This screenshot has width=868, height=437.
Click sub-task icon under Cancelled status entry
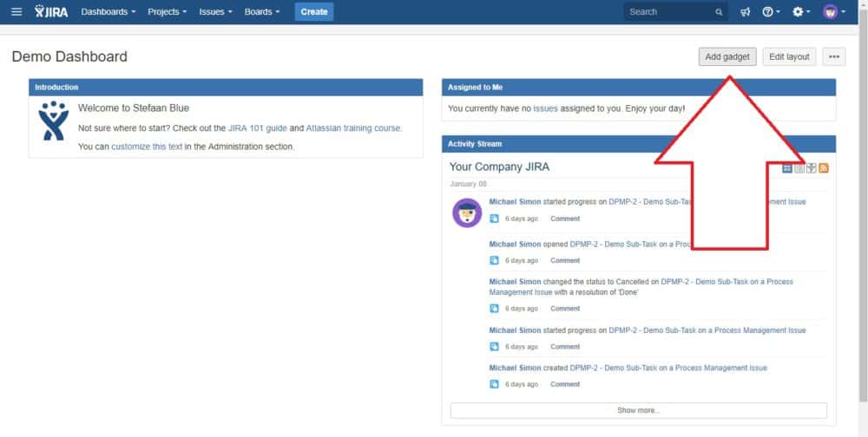click(x=494, y=309)
